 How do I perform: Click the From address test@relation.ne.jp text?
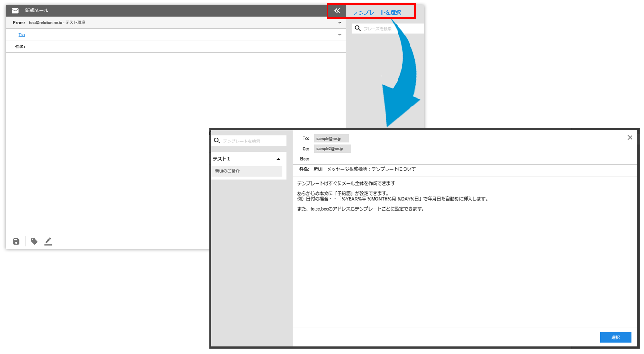[57, 23]
